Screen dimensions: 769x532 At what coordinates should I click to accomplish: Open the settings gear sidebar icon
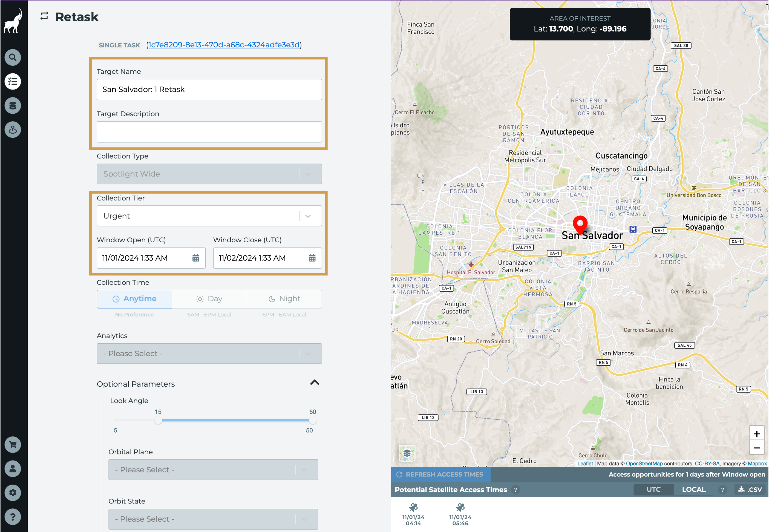(x=13, y=492)
